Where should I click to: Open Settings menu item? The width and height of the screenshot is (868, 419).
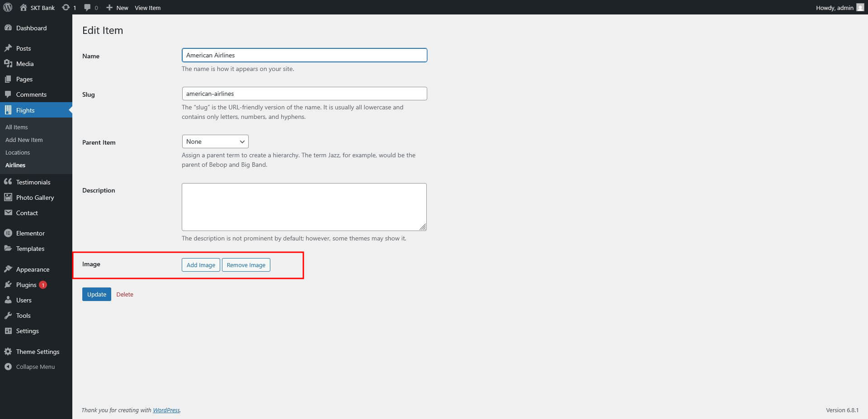36,331
